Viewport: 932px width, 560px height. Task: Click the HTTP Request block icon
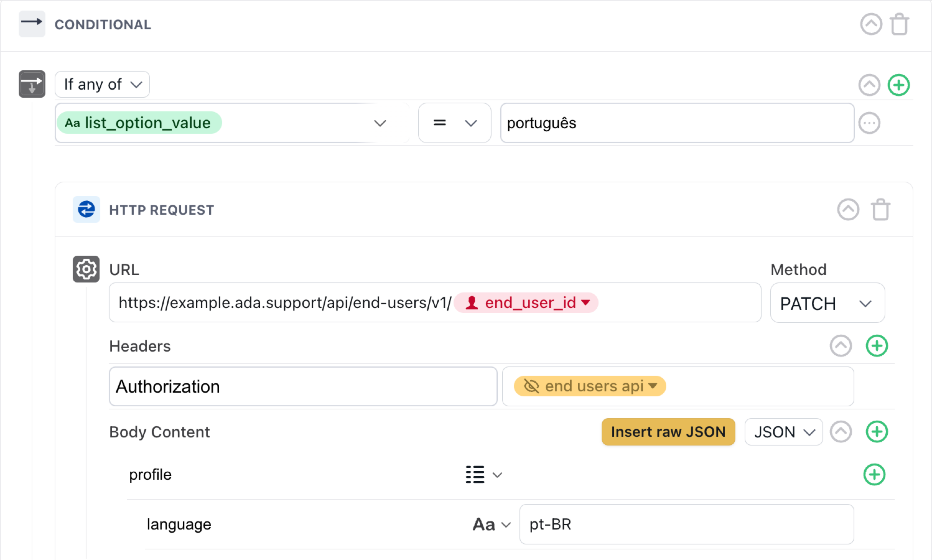[86, 209]
